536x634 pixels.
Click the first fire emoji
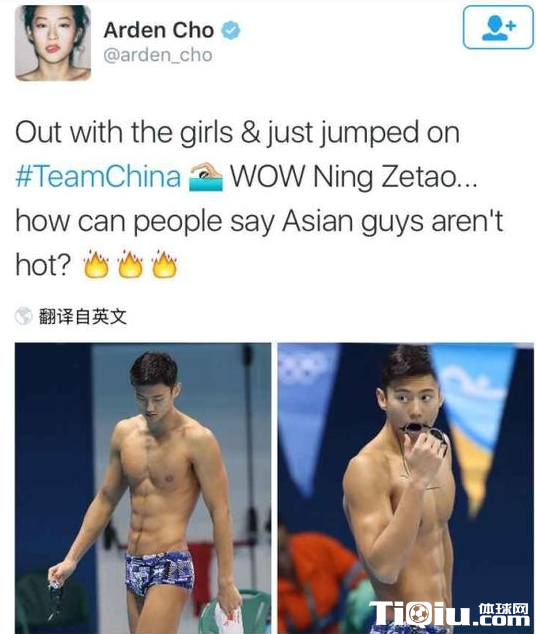click(x=96, y=264)
